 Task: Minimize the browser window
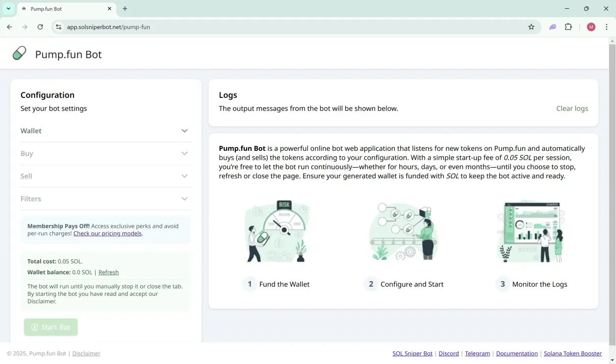click(567, 9)
